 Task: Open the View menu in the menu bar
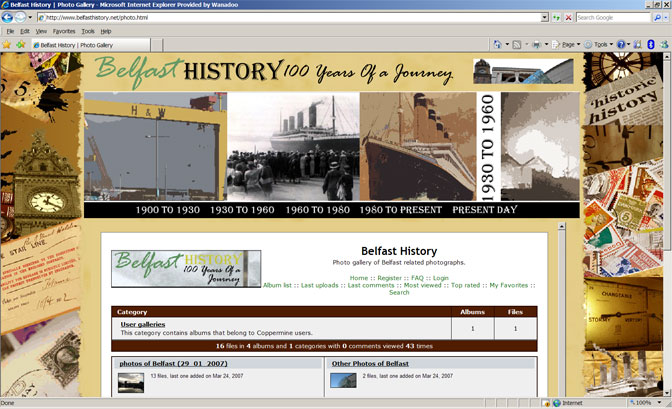coord(41,31)
